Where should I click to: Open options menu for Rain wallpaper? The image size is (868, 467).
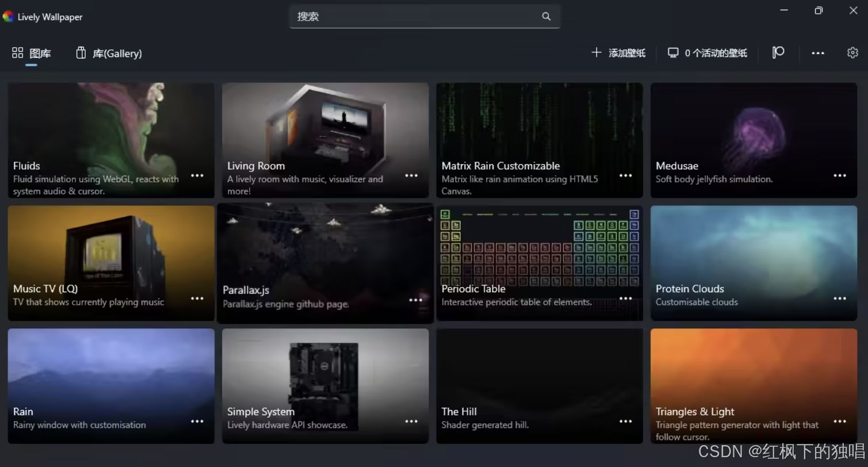197,422
